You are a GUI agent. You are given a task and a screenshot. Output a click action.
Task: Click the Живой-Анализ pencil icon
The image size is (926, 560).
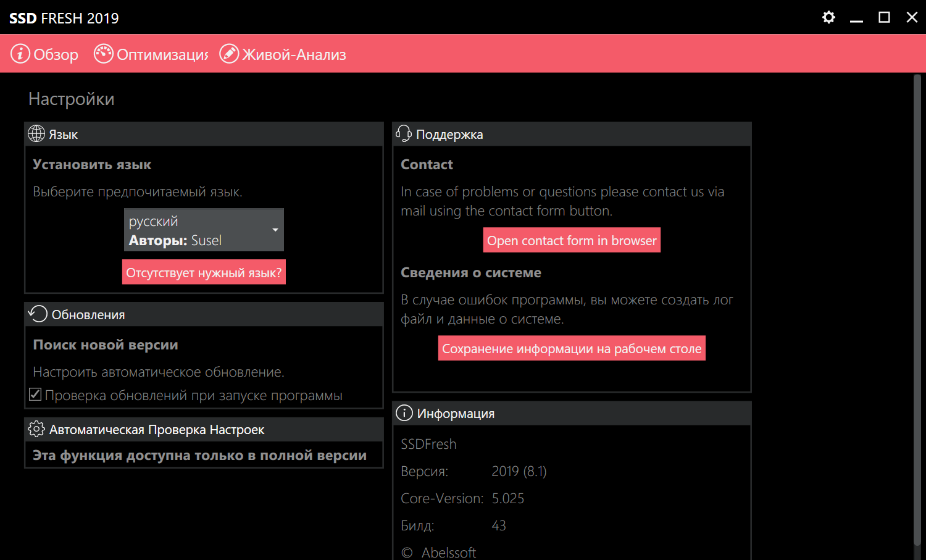point(229,54)
